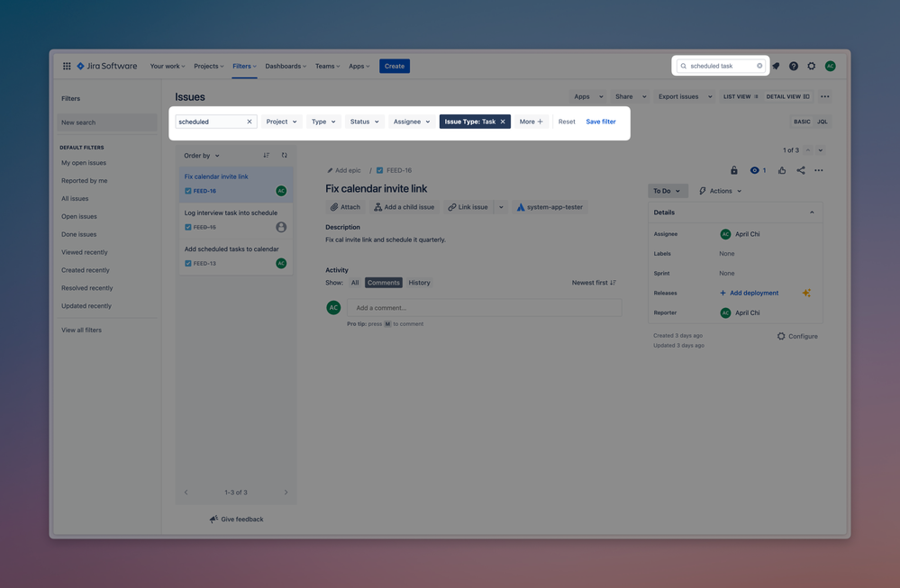Go to next results page arrow
The image size is (900, 588).
286,493
